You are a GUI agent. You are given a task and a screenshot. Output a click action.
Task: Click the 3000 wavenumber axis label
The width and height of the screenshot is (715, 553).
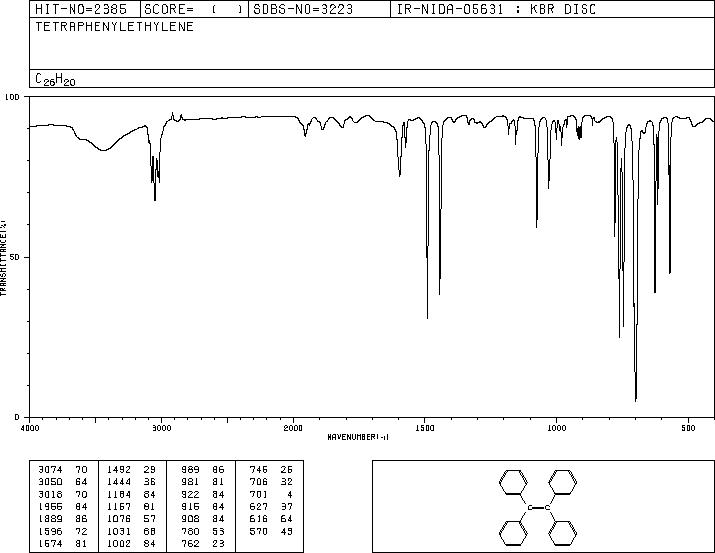pyautogui.click(x=161, y=428)
